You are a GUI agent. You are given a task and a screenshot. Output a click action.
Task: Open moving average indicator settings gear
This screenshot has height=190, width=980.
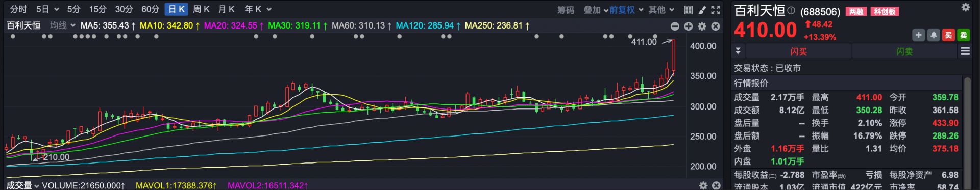pos(702,26)
